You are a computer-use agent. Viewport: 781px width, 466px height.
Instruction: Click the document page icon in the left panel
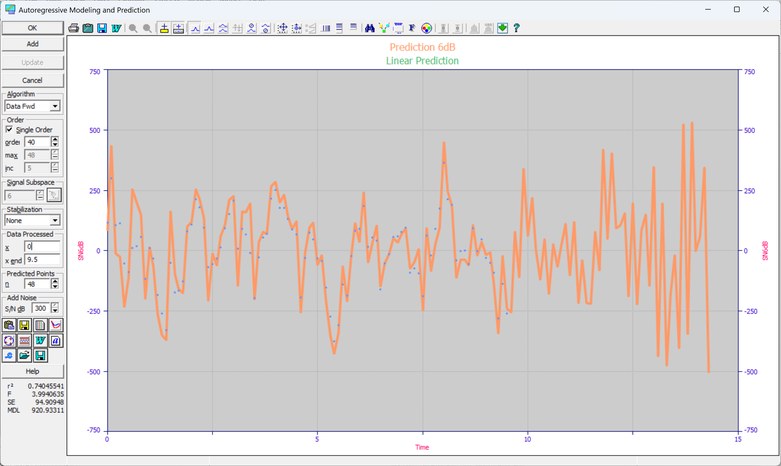(40, 326)
